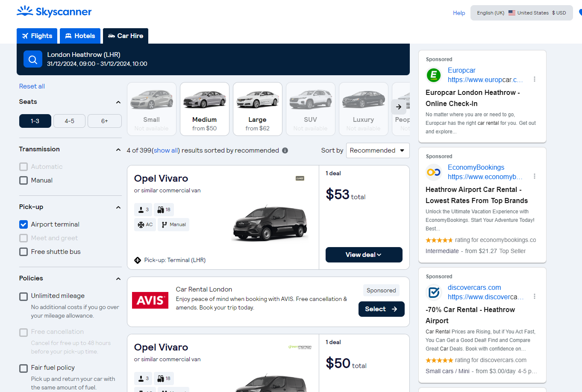582x392 pixels.
Task: Click the 3 seats icon on $50 Opel Vivaro
Action: (143, 378)
